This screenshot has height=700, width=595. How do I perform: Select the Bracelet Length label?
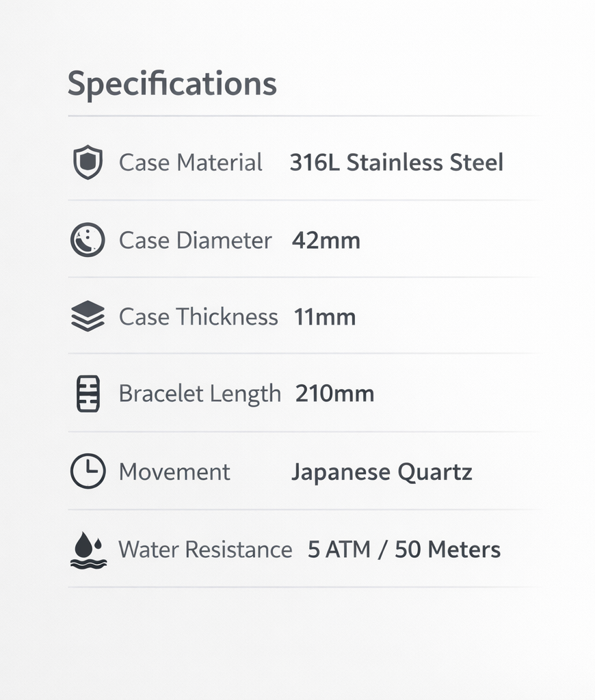coord(200,394)
